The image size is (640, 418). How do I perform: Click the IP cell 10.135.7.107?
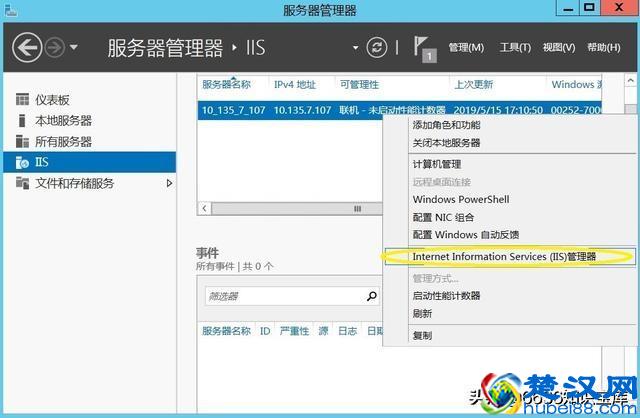[x=302, y=110]
